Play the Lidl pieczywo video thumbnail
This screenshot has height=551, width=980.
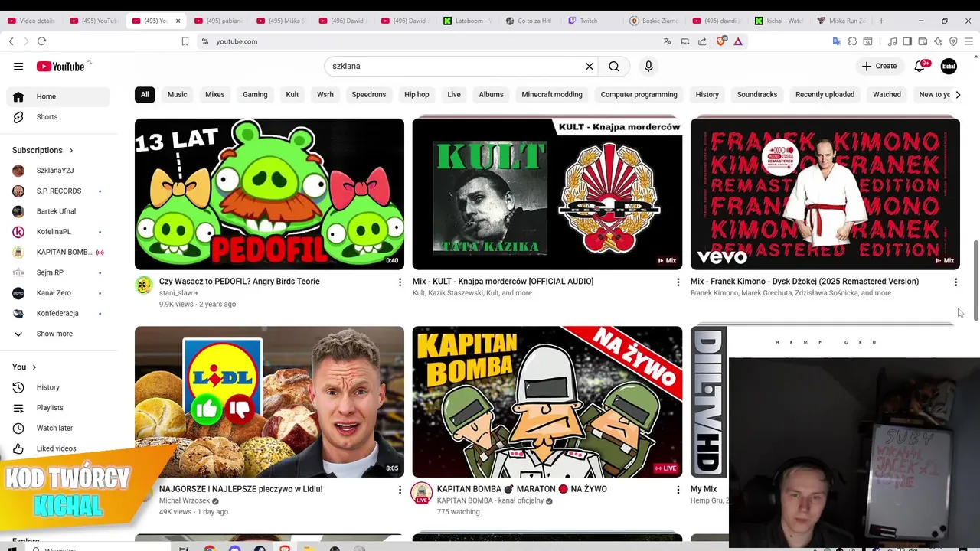[269, 402]
